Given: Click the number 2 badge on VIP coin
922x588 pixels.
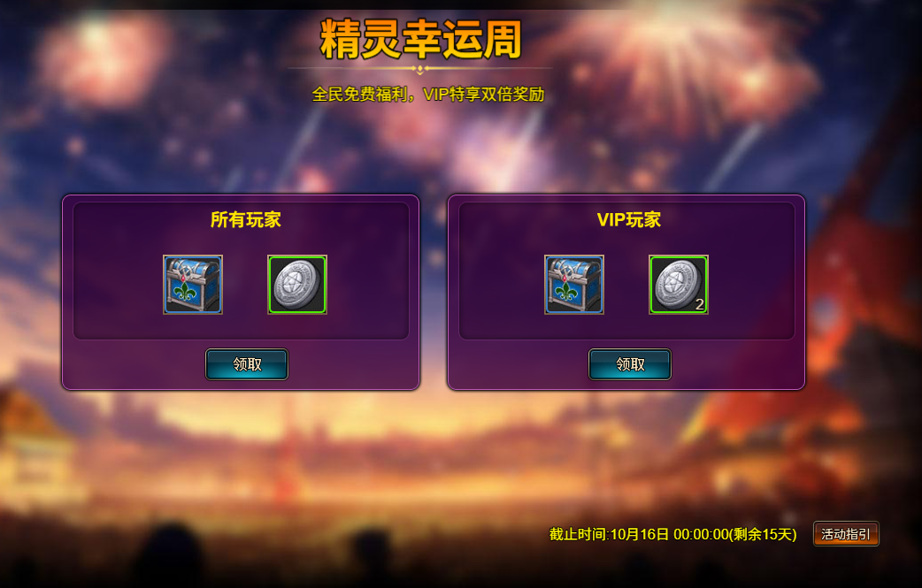Looking at the screenshot, I should (x=699, y=303).
